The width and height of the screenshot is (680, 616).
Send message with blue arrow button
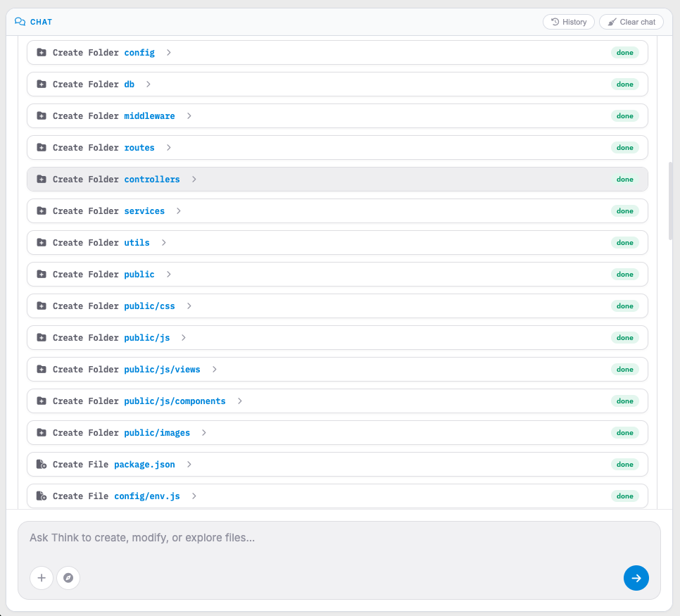point(636,578)
